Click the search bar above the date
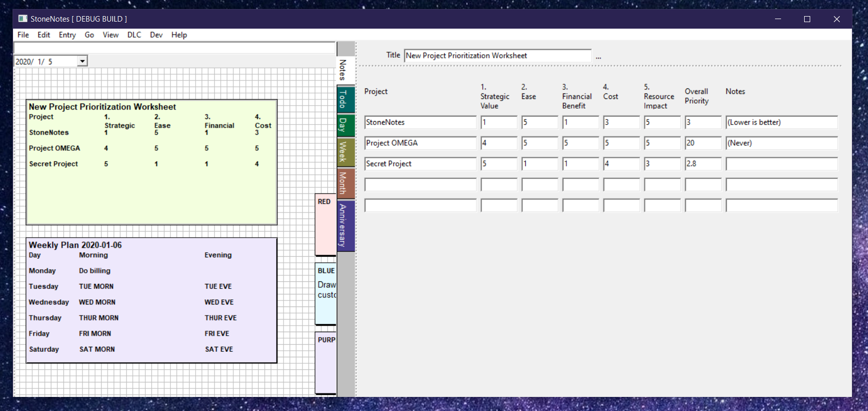This screenshot has width=868, height=411. point(174,48)
